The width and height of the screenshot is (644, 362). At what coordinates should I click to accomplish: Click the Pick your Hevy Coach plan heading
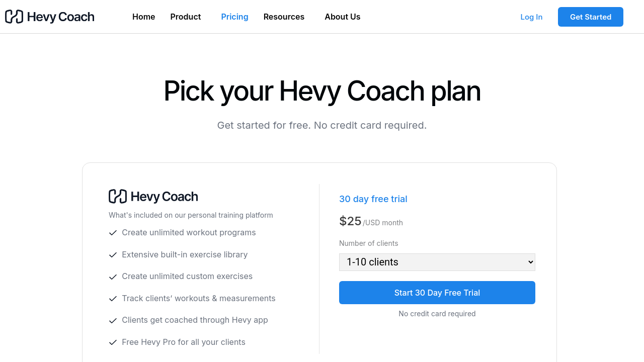[x=322, y=91]
